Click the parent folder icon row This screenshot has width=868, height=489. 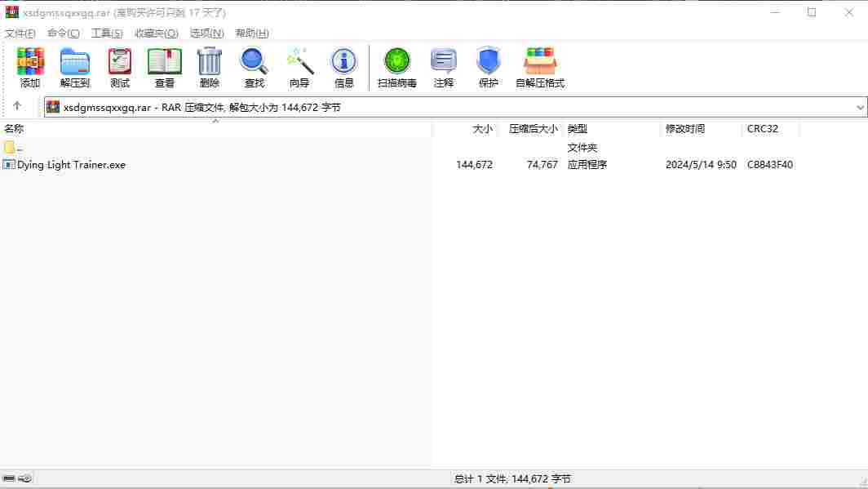click(x=10, y=147)
